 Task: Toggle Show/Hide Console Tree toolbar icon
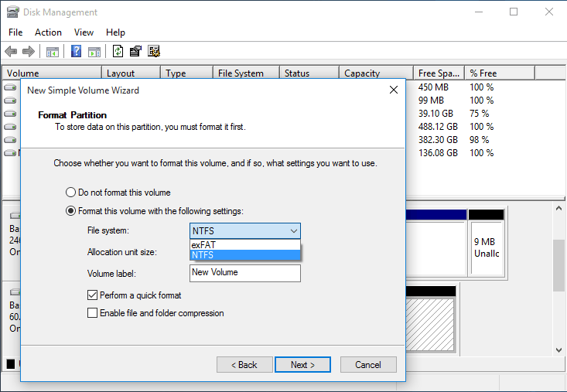point(53,51)
